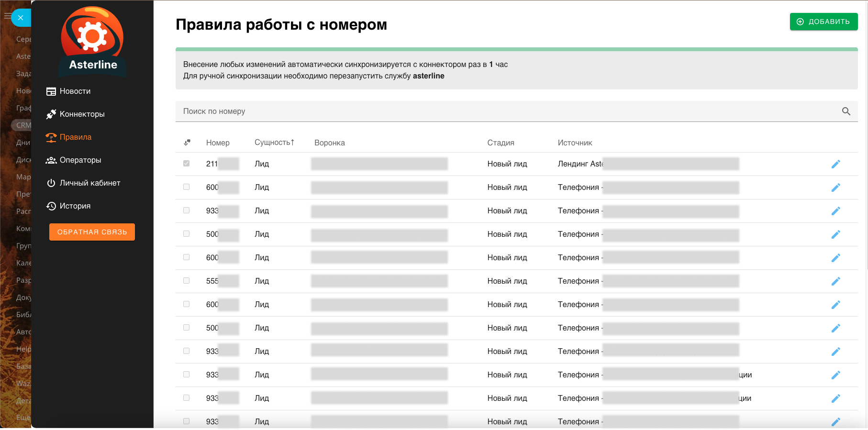Check the checkbox in first 500 row
868x430 pixels.
[187, 234]
